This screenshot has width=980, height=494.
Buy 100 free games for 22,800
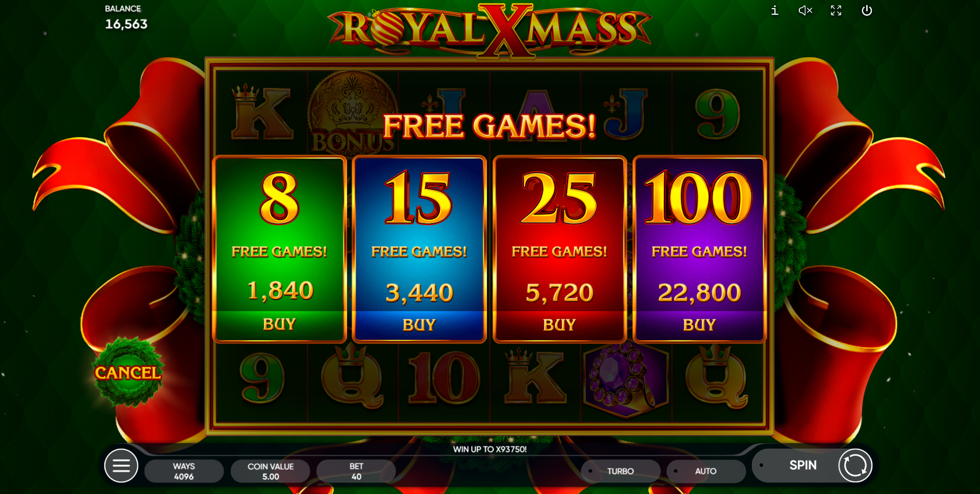[699, 325]
